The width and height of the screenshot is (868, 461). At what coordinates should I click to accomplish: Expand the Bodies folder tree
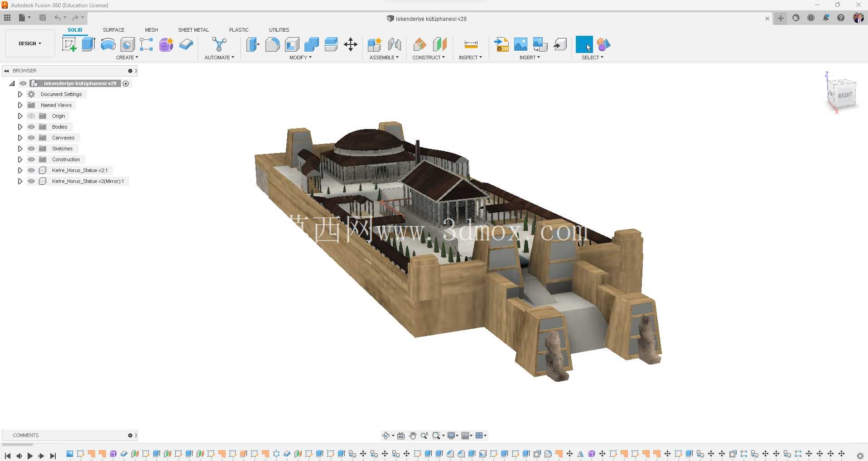(x=20, y=127)
